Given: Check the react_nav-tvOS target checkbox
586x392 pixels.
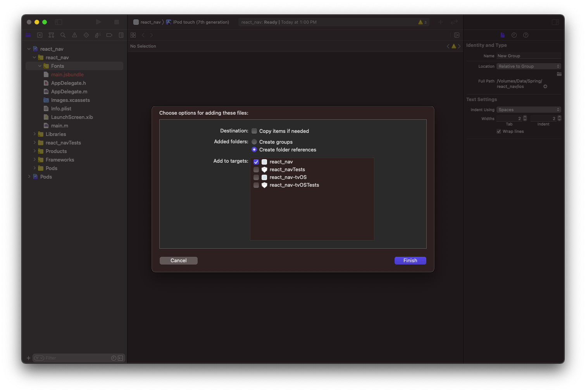Looking at the screenshot, I should [256, 177].
